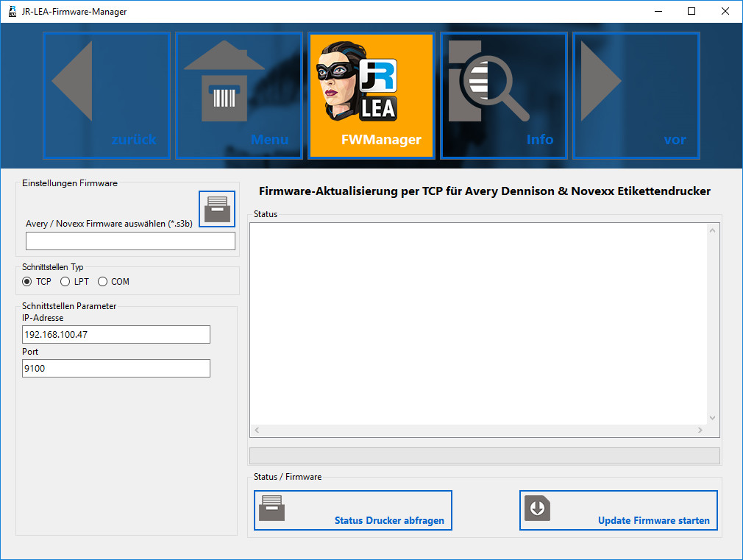Screen dimensions: 743x560
Task: Click the firmware file browse drawer icon
Action: point(217,209)
